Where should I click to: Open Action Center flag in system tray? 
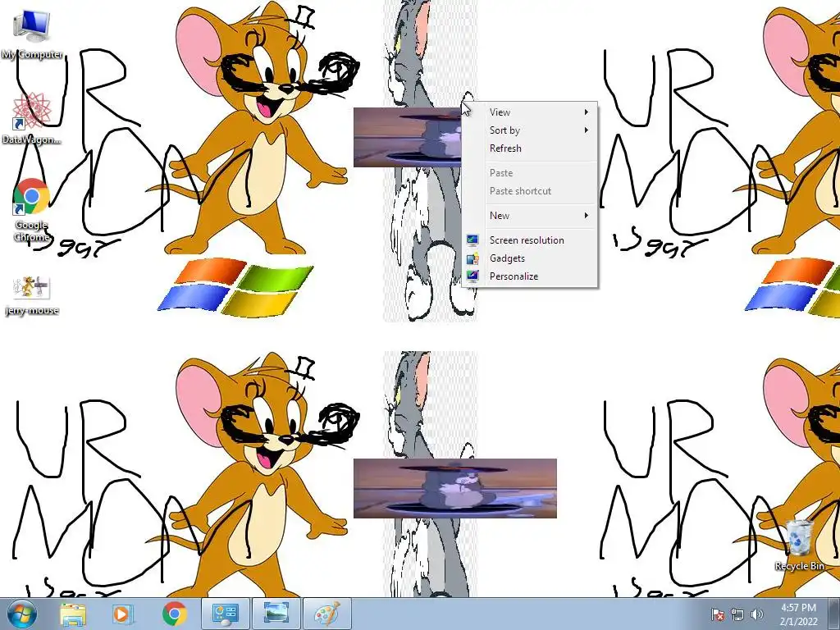(x=717, y=614)
